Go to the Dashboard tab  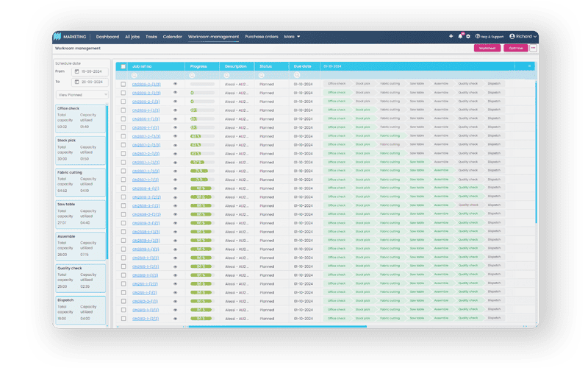(107, 36)
